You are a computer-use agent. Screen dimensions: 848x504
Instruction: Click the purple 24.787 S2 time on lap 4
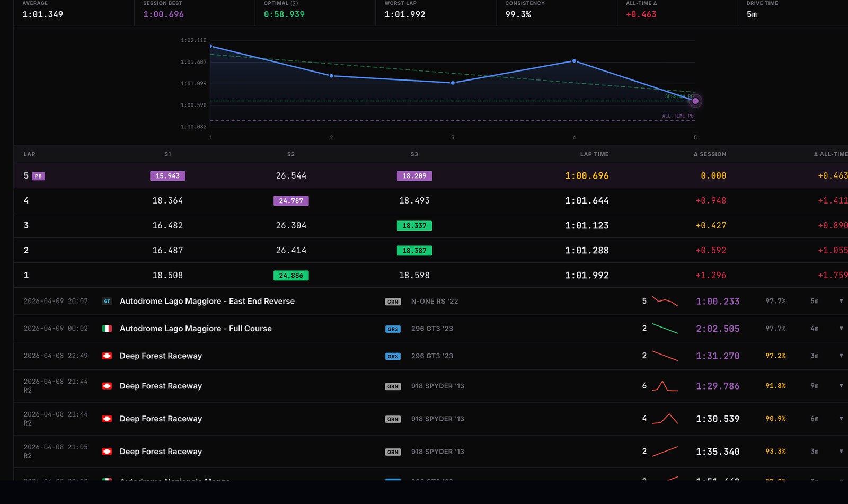[x=291, y=201]
